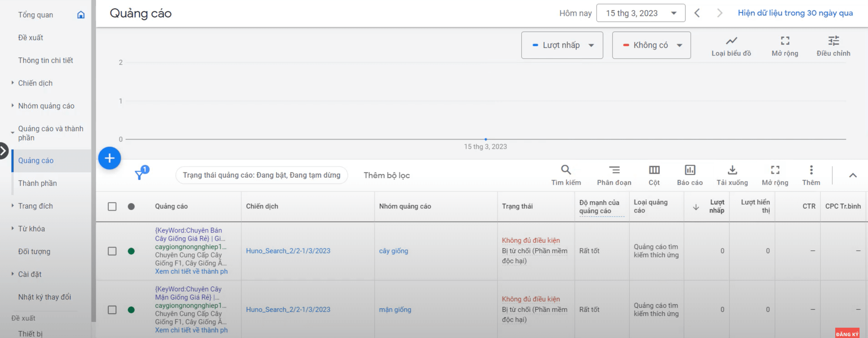Expand the chart with Mở rộng icon
Image resolution: width=868 pixels, height=338 pixels.
tap(785, 41)
